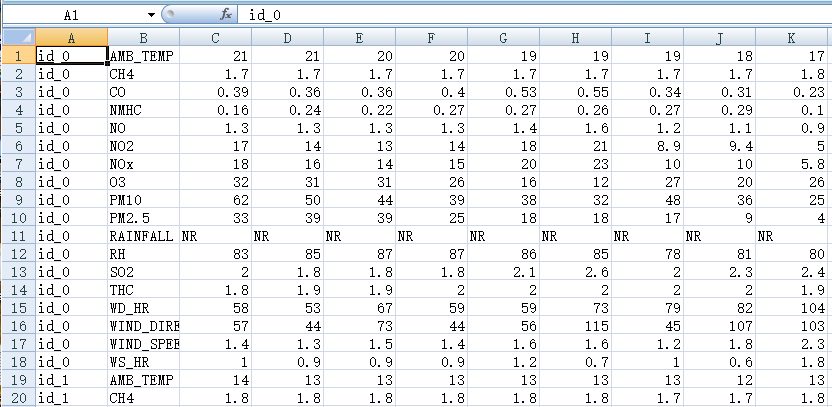
Task: Select column E header
Action: (360, 37)
